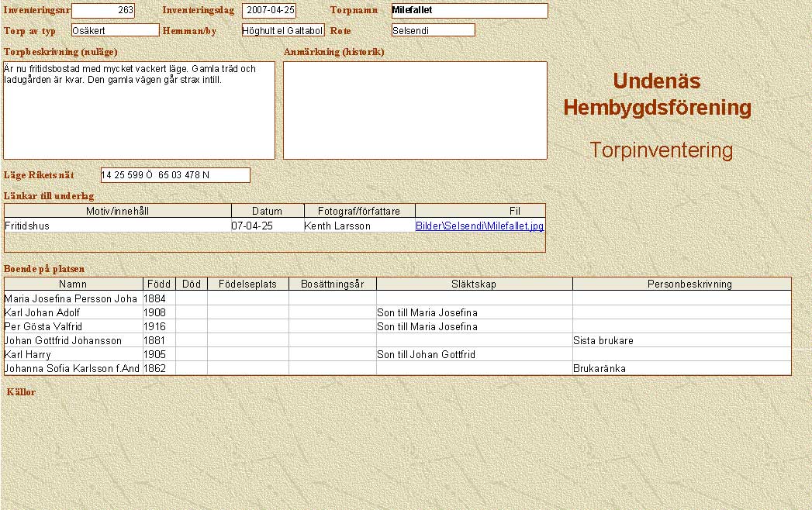The width and height of the screenshot is (812, 510).
Task: Click the Torpnamn field with Milefallet
Action: [x=469, y=11]
